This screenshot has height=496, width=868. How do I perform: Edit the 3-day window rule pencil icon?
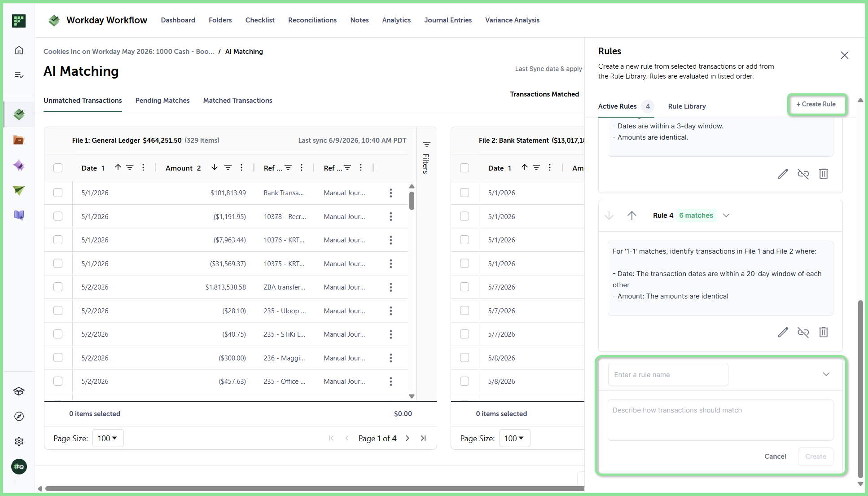[x=783, y=174]
